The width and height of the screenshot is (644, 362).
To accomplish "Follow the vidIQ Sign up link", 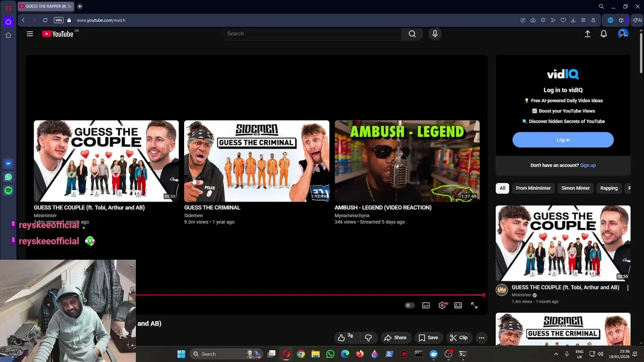I will 588,165.
